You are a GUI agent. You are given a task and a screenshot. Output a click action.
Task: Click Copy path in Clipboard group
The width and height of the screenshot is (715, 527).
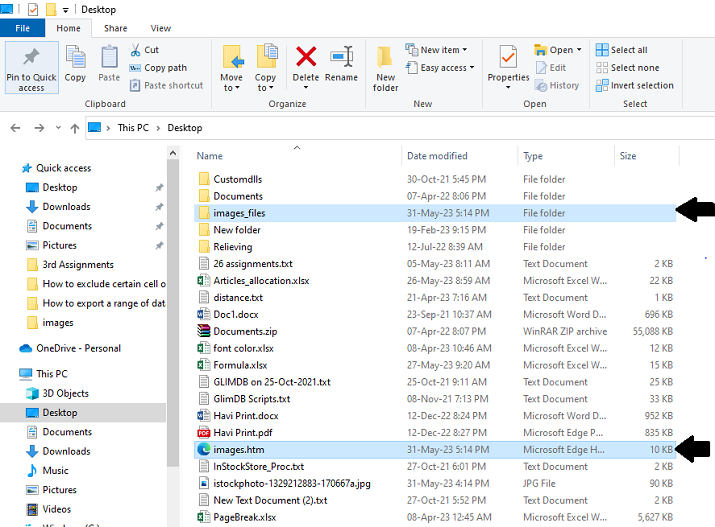(x=158, y=68)
